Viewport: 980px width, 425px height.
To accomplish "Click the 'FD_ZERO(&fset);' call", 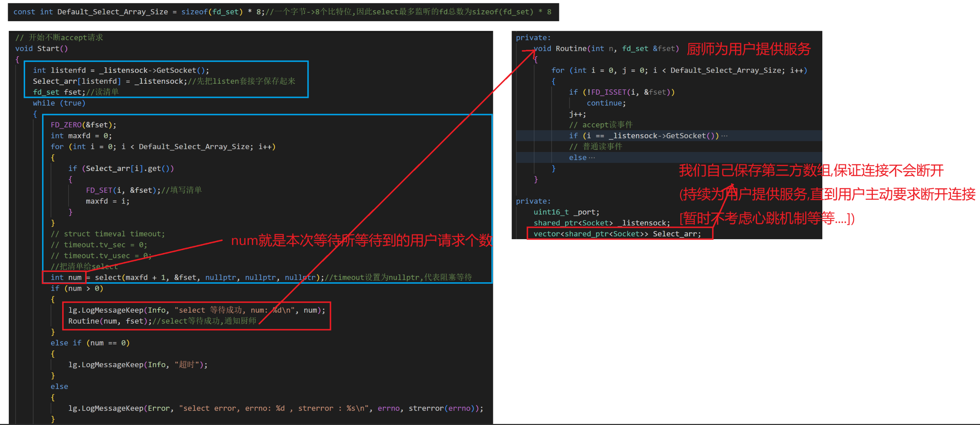I will point(83,125).
